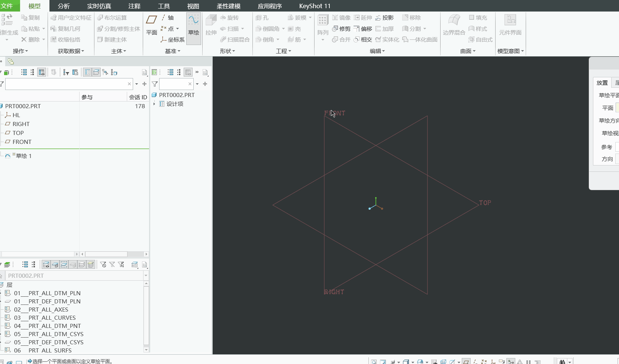The height and width of the screenshot is (364, 619).
Task: Click the model tree horizontal scrollbar thumb
Action: pos(106,254)
